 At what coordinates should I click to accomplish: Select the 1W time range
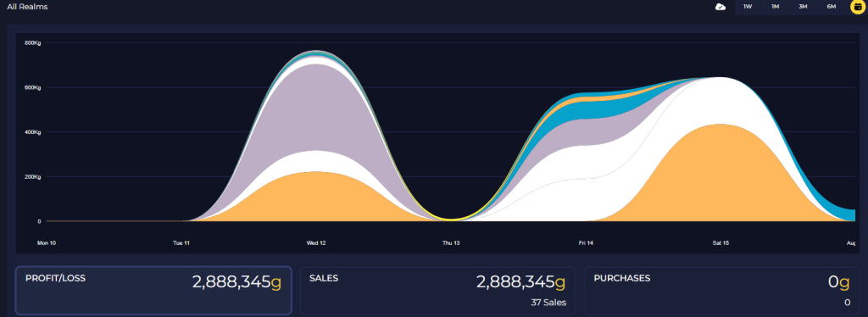tap(748, 7)
